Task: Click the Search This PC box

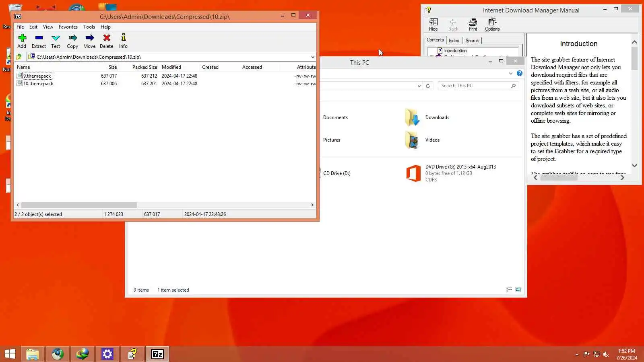Action: coord(478,86)
